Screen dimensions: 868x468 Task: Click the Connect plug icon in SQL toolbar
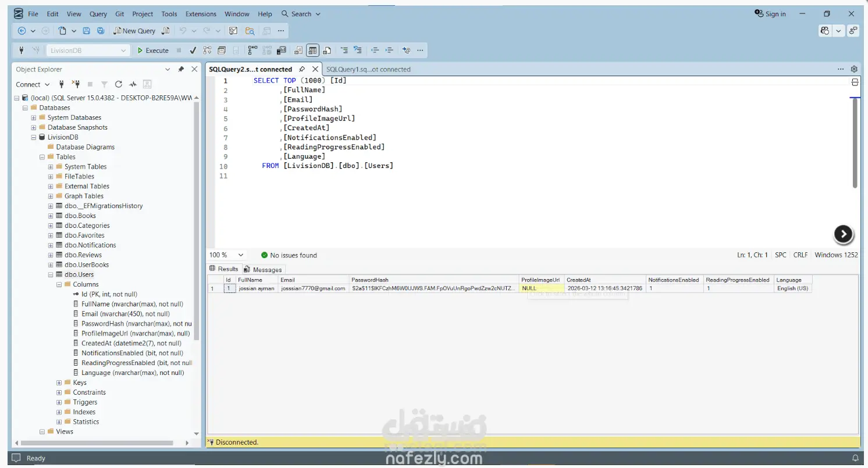[x=22, y=51]
